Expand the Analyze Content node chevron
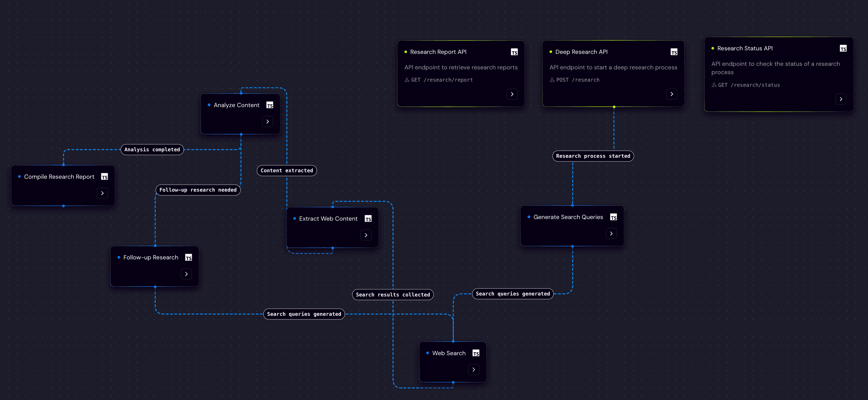 point(268,122)
